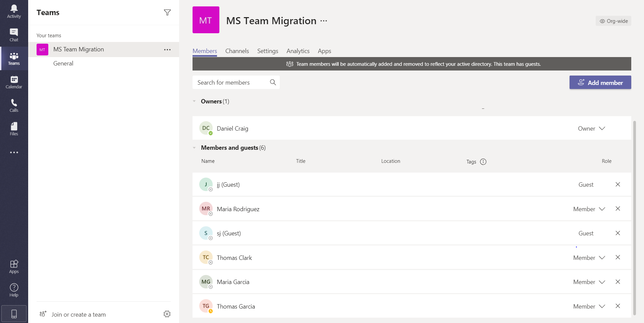Remove Maria Garcia from team
The image size is (644, 323).
coord(618,282)
